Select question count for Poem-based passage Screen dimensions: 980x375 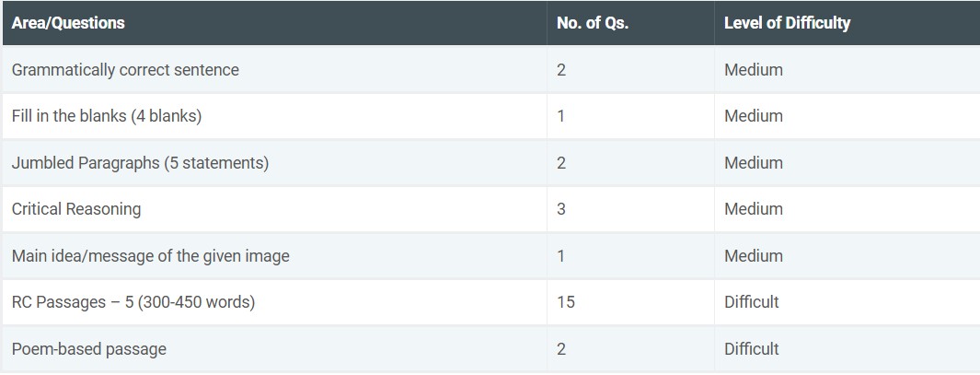[x=562, y=349]
